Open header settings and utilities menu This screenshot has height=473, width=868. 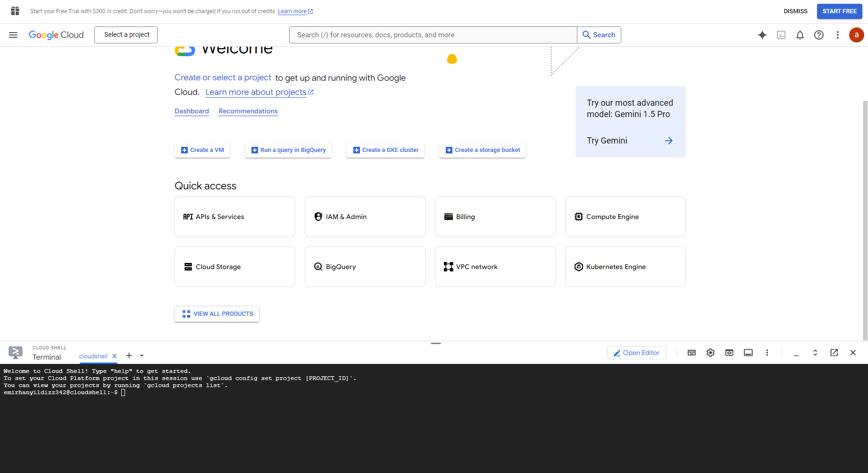[x=838, y=35]
